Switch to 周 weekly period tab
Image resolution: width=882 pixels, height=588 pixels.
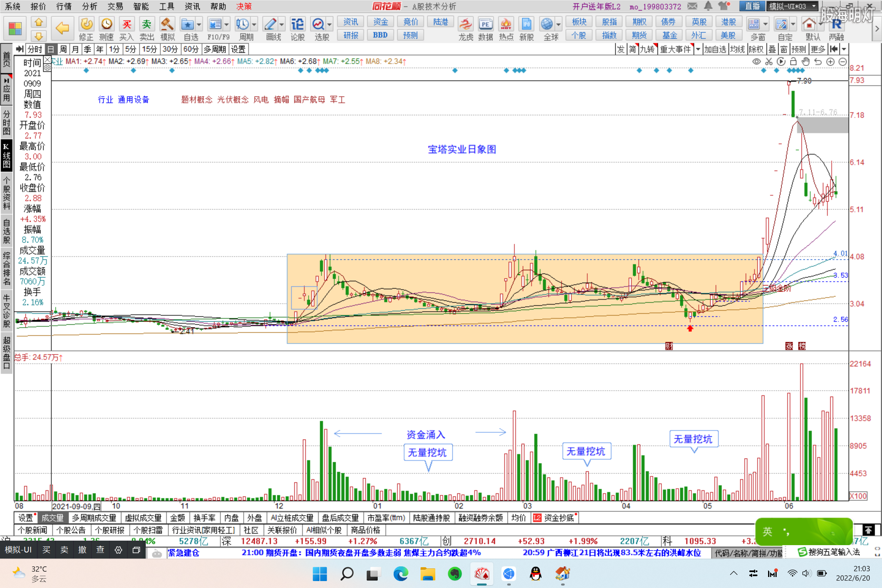coord(63,49)
